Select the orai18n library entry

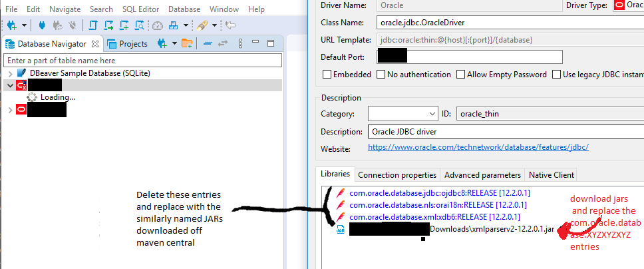pyautogui.click(x=438, y=204)
